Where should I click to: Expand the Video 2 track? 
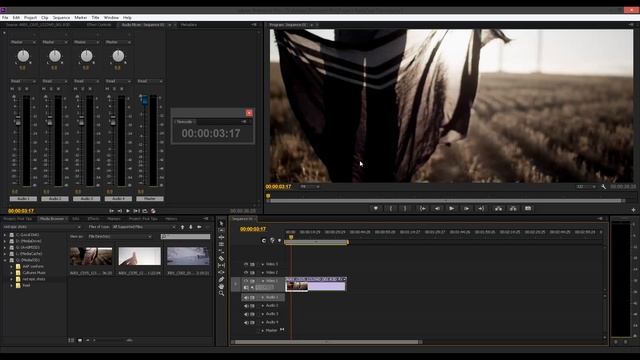tap(262, 272)
